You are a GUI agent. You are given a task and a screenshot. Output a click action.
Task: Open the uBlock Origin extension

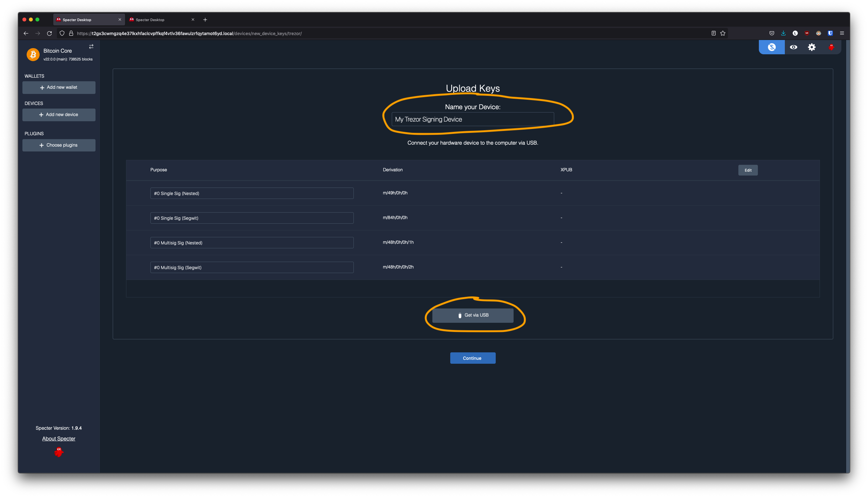coord(807,33)
